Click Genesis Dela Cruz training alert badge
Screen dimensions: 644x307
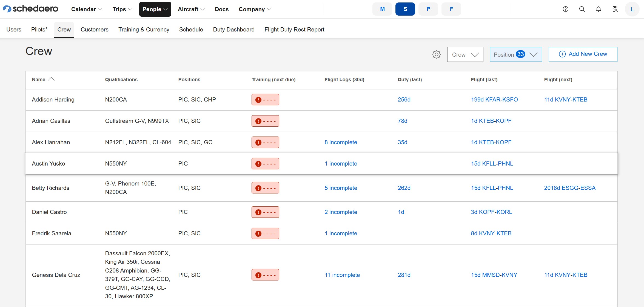tap(265, 275)
